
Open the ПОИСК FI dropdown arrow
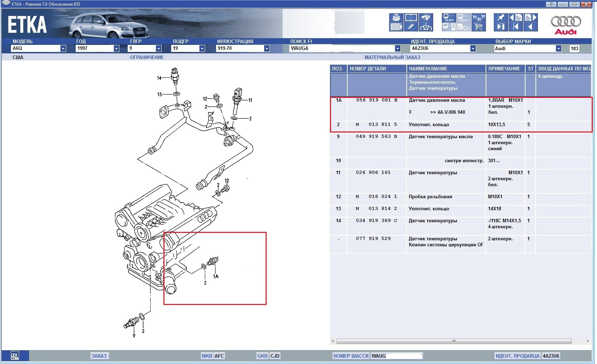398,48
